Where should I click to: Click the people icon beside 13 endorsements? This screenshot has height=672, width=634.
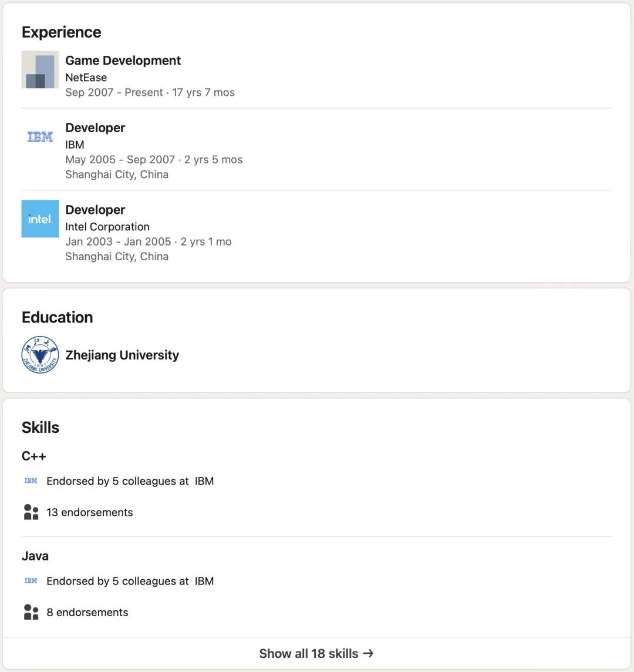(31, 512)
